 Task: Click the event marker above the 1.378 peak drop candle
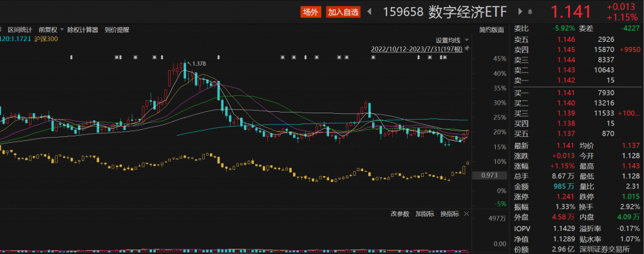click(x=219, y=57)
